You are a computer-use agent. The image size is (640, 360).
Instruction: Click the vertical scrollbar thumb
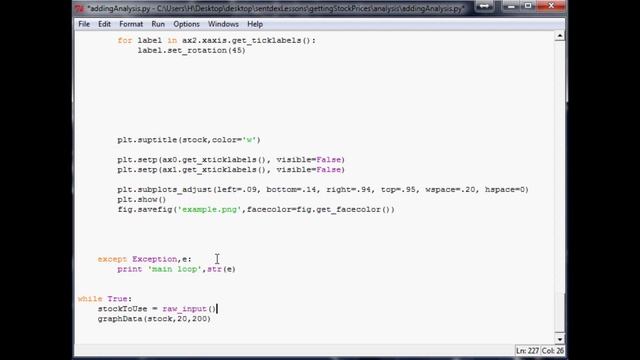560,313
